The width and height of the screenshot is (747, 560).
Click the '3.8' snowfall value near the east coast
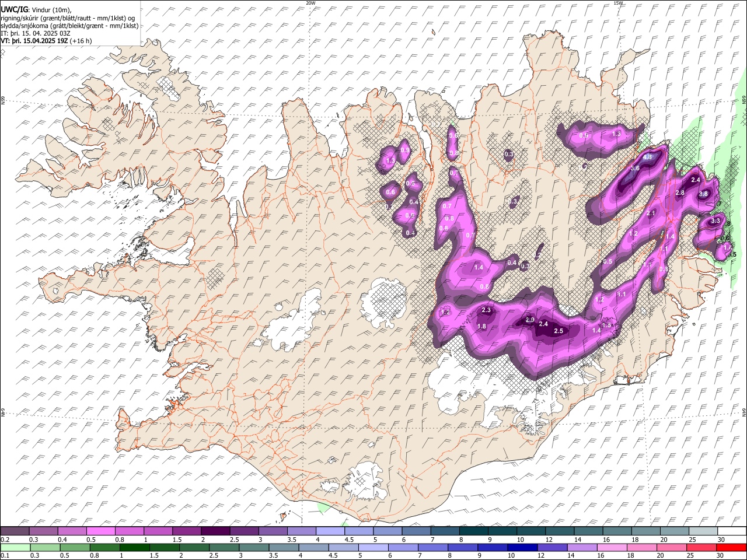click(x=703, y=194)
